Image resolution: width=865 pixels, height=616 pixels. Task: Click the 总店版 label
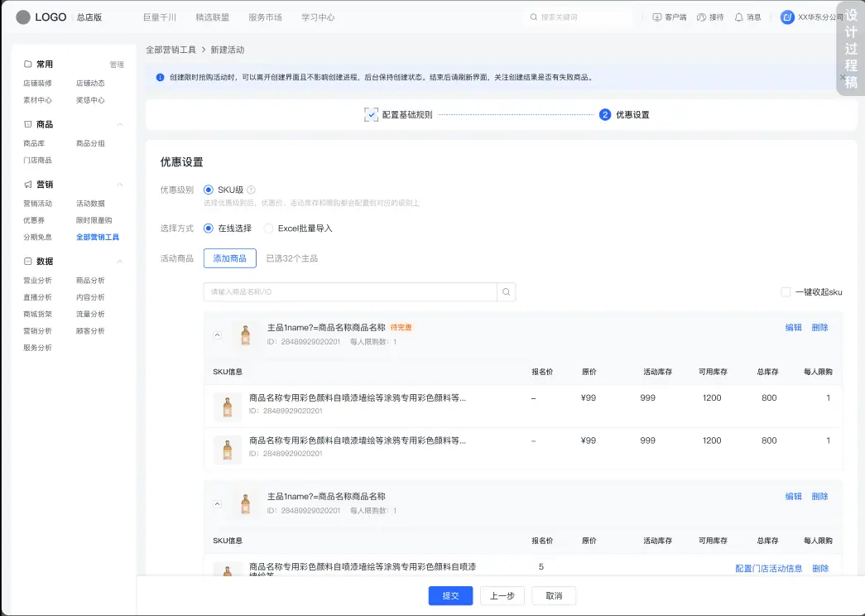pyautogui.click(x=89, y=17)
